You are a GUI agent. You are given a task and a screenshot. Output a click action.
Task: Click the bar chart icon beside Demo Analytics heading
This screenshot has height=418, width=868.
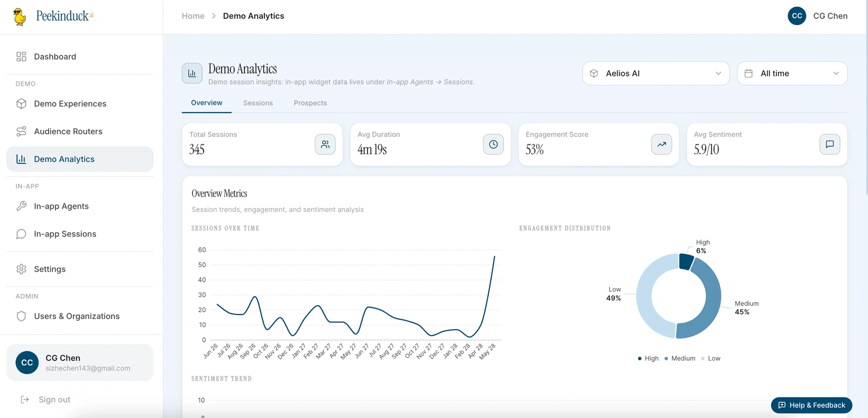tap(192, 73)
